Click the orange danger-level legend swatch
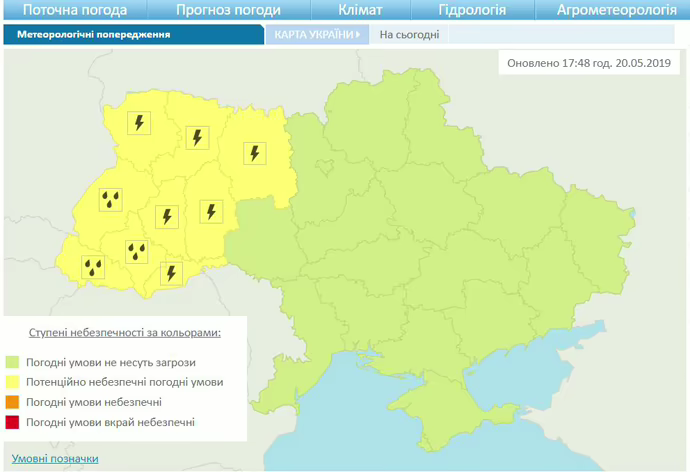 pyautogui.click(x=13, y=402)
